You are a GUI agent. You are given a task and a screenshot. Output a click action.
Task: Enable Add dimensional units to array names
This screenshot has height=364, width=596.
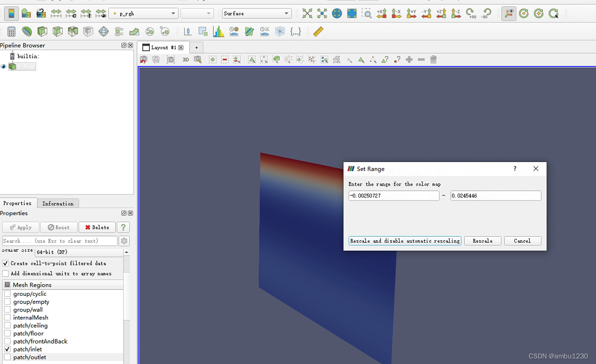coord(6,273)
